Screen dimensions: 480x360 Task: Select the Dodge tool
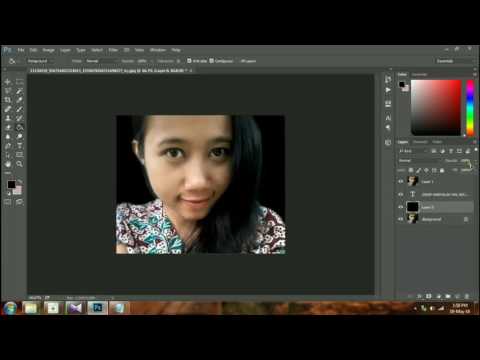(19, 136)
